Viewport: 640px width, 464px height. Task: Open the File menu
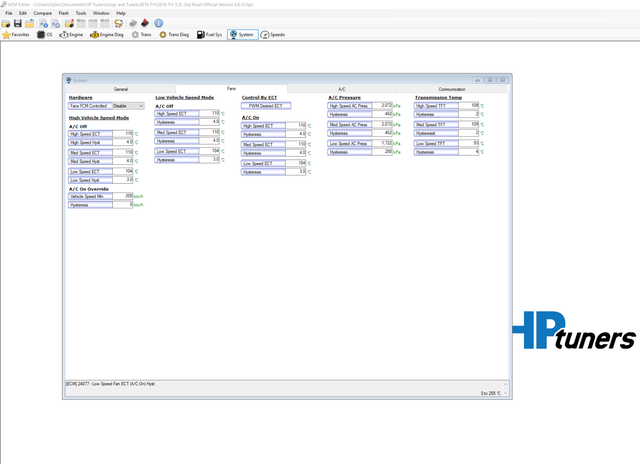[x=9, y=13]
